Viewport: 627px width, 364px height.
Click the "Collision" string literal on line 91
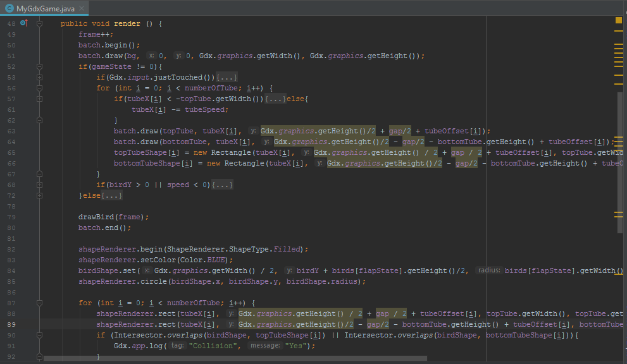point(213,346)
